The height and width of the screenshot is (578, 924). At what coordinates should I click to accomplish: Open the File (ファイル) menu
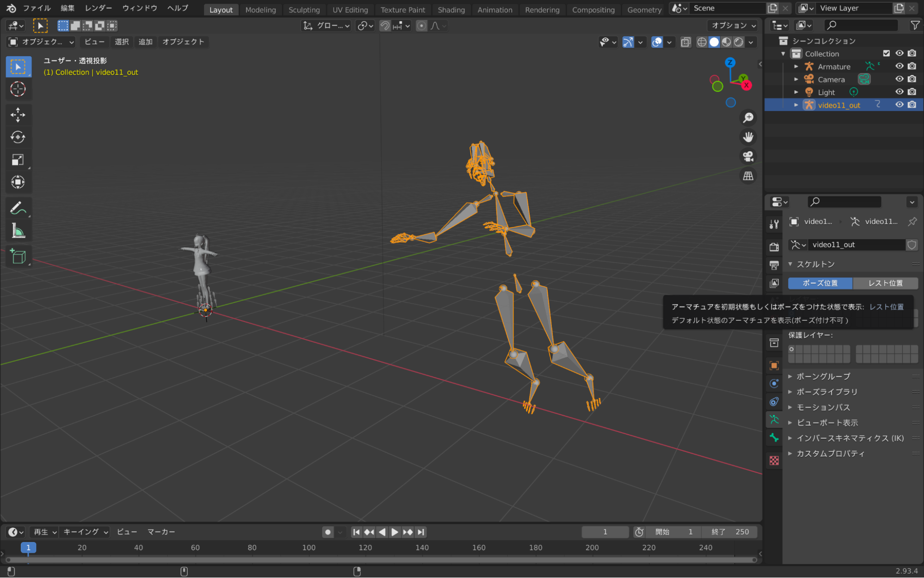(37, 8)
